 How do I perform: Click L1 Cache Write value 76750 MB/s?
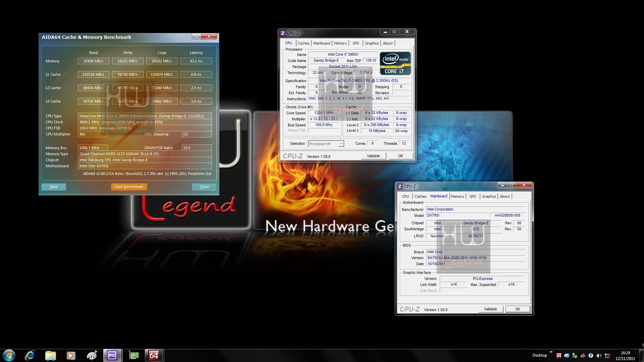click(127, 74)
